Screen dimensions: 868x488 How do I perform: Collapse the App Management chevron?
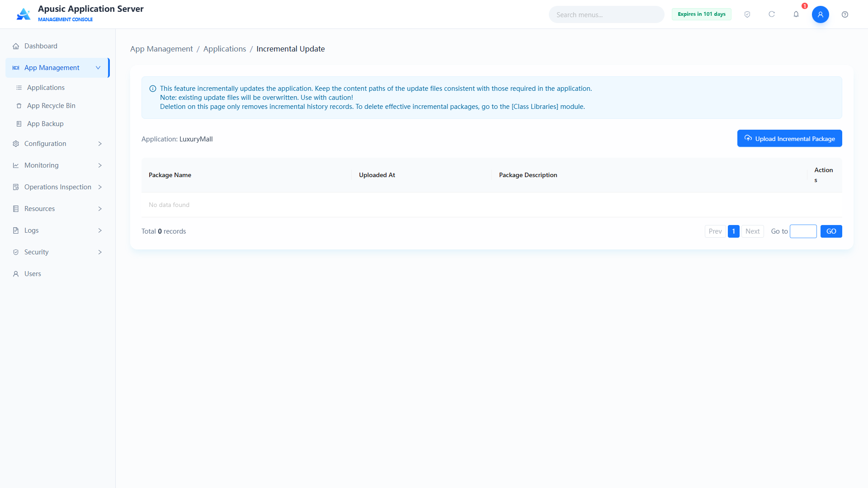point(98,68)
